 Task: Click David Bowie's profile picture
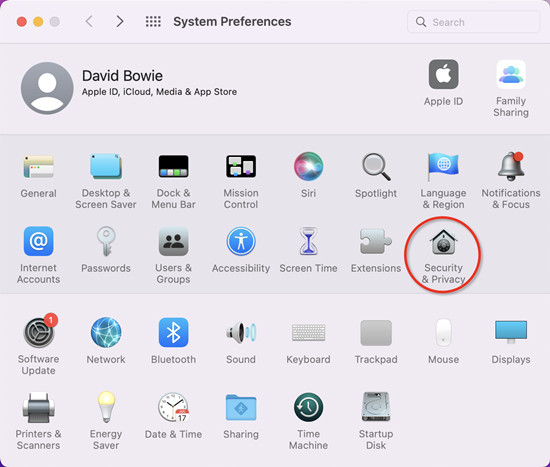coord(47,88)
